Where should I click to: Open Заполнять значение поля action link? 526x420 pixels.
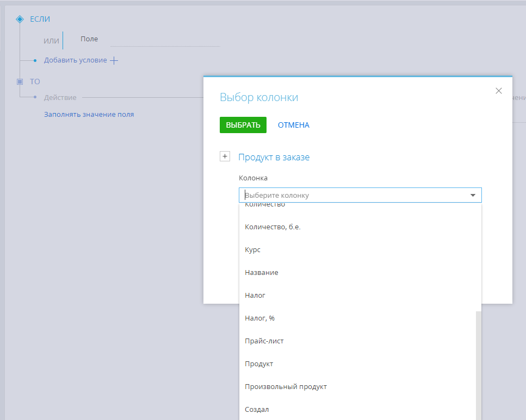pyautogui.click(x=89, y=115)
